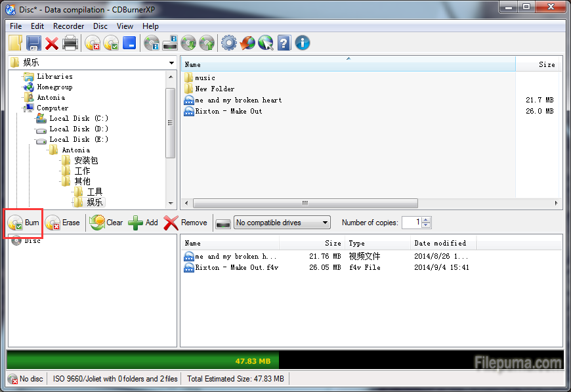Click the Burn button
571x392 pixels.
click(x=24, y=223)
